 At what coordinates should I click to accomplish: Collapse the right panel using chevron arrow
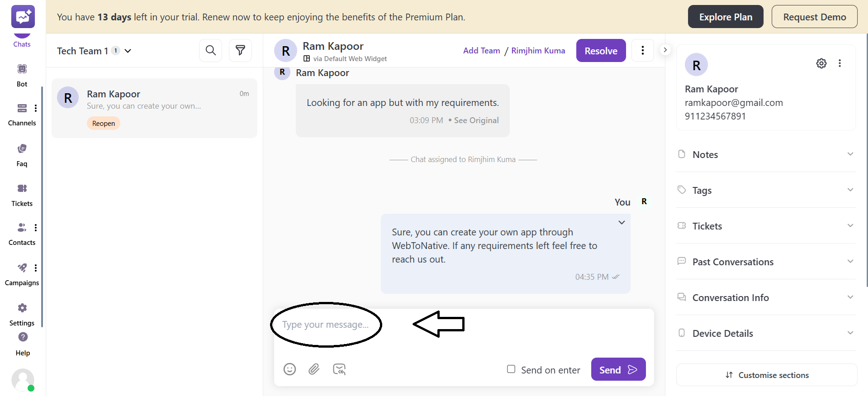point(664,50)
